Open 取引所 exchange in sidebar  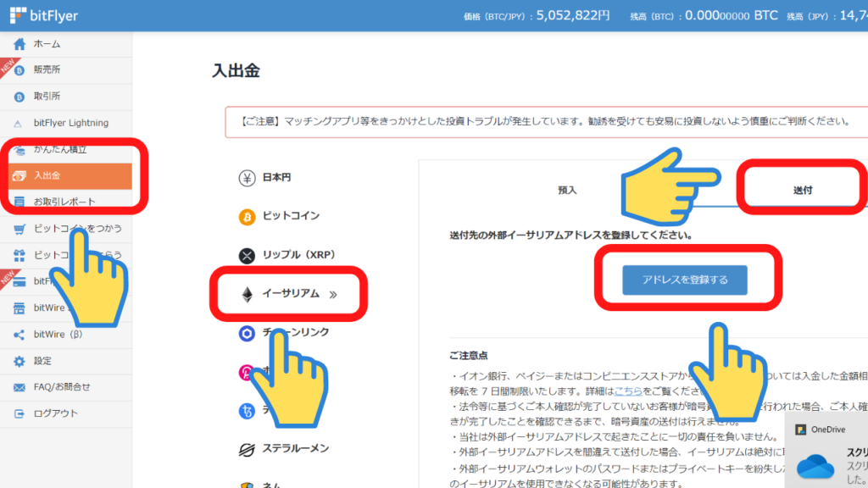(x=47, y=97)
